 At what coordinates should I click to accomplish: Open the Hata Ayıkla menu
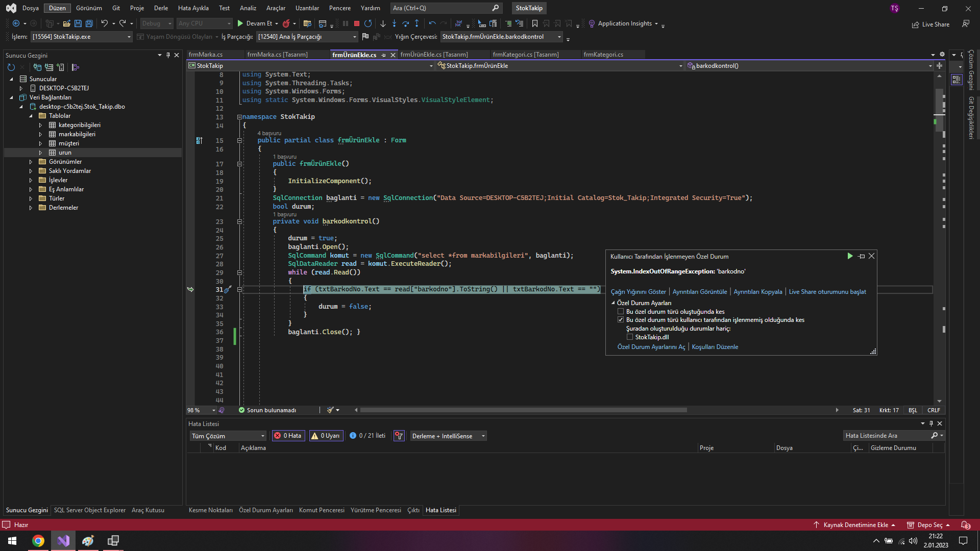point(193,8)
